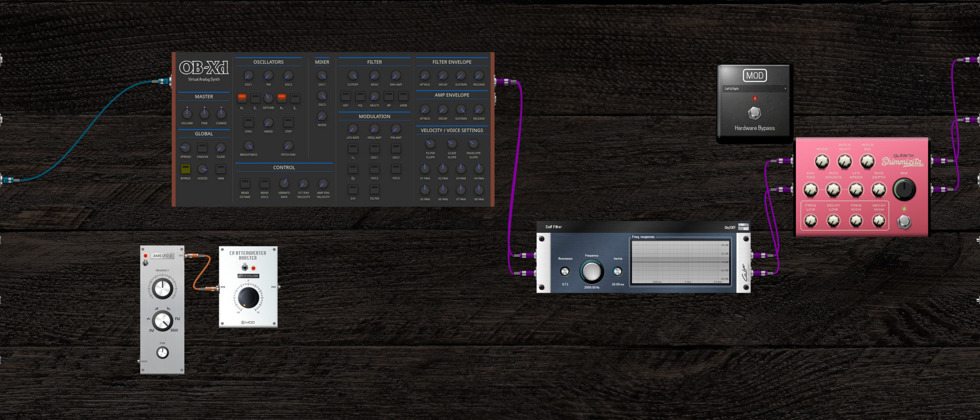This screenshot has height=420, width=980.
Task: Toggle OSC1 switch under FREQ AMT
Action: pos(374,148)
